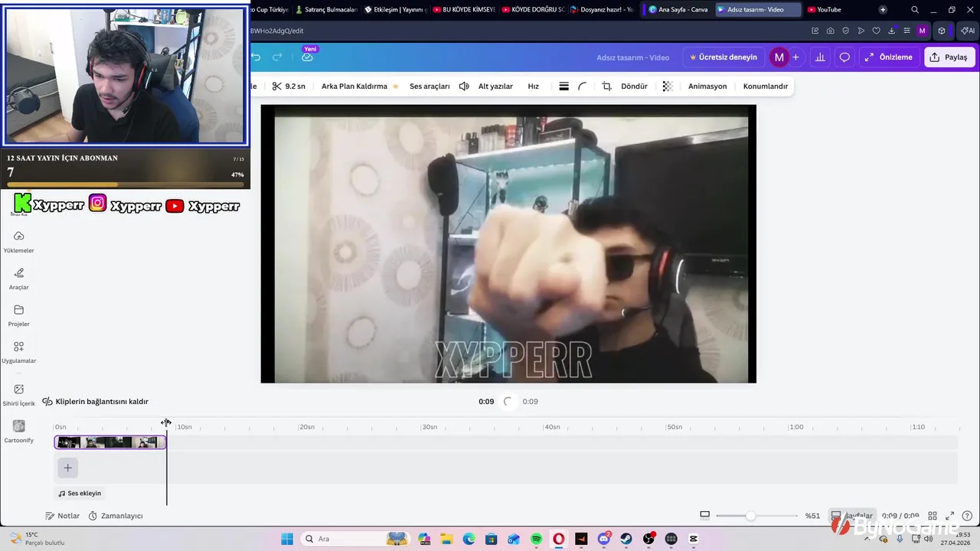This screenshot has width=980, height=551.
Task: Open Yüklemeler uploads in sidebar
Action: coord(18,242)
